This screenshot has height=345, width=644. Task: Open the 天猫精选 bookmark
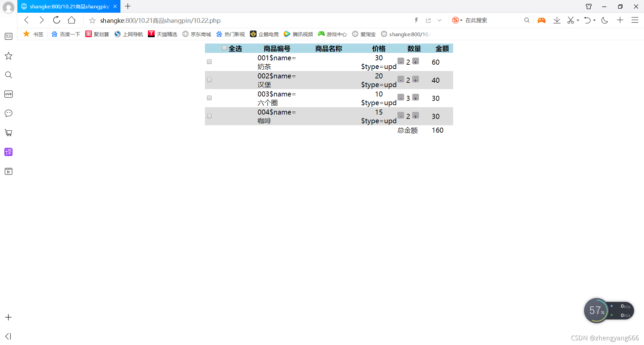[x=162, y=34]
